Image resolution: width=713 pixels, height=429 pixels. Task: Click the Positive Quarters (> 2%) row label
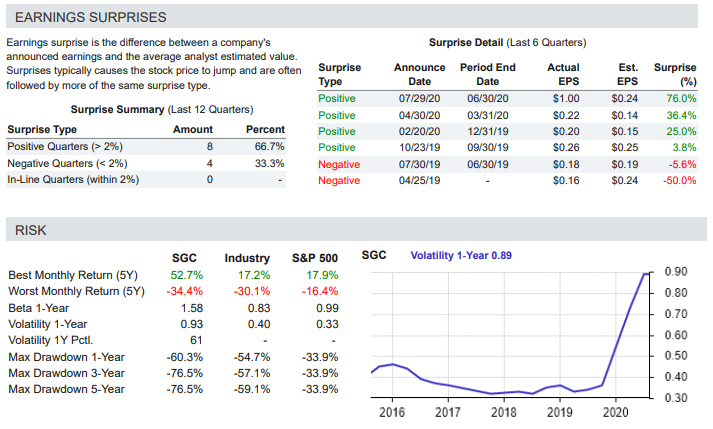tap(65, 146)
